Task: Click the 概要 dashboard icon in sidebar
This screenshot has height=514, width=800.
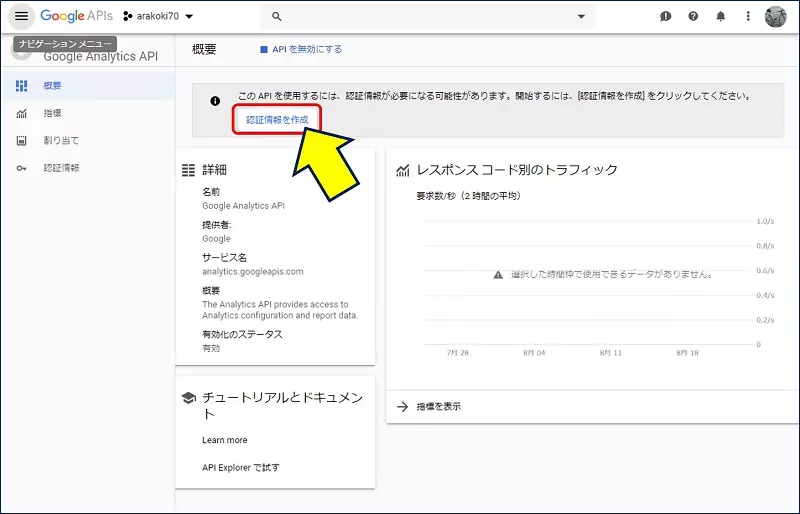Action: [21, 86]
